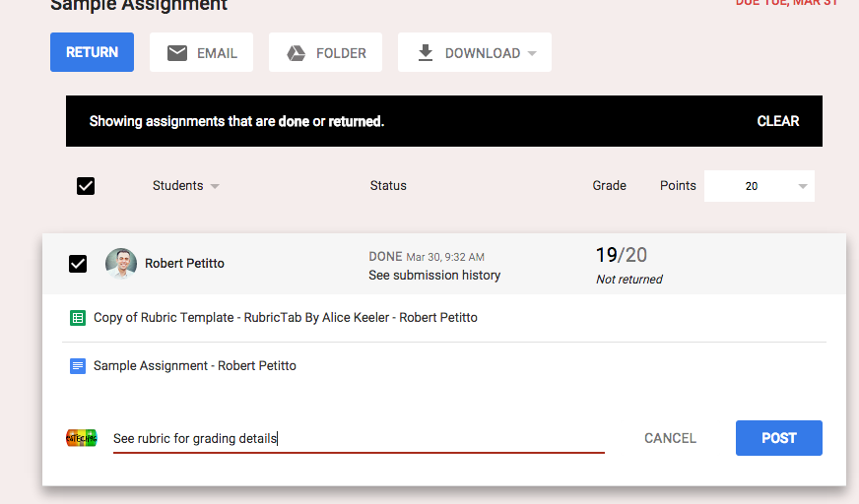The image size is (859, 504).
Task: Open Copy of Rubric Template attachment
Action: pyautogui.click(x=286, y=318)
